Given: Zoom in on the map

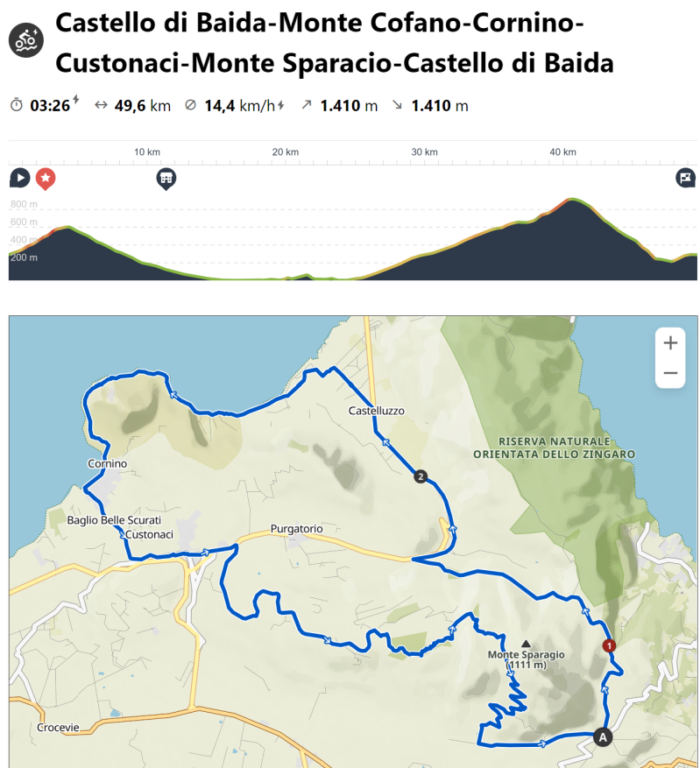Looking at the screenshot, I should (x=670, y=343).
